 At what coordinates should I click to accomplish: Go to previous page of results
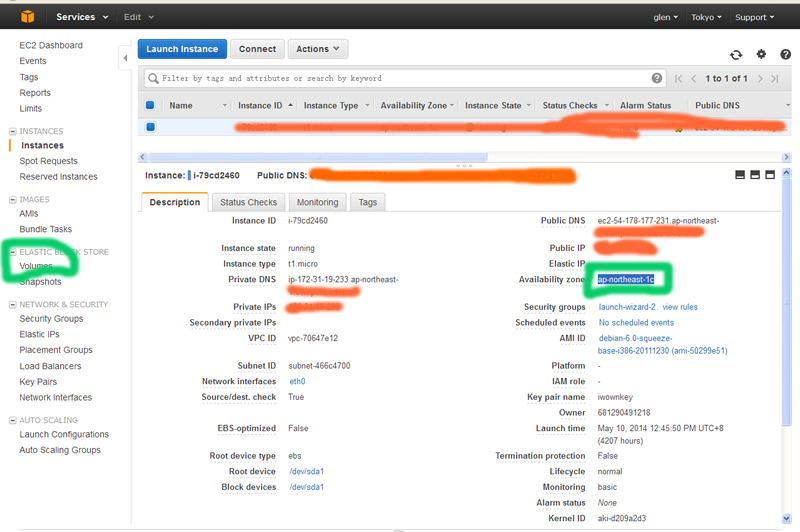pos(693,79)
